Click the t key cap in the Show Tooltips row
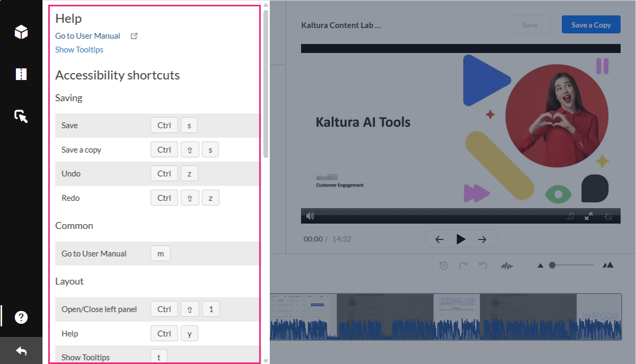 (x=159, y=357)
